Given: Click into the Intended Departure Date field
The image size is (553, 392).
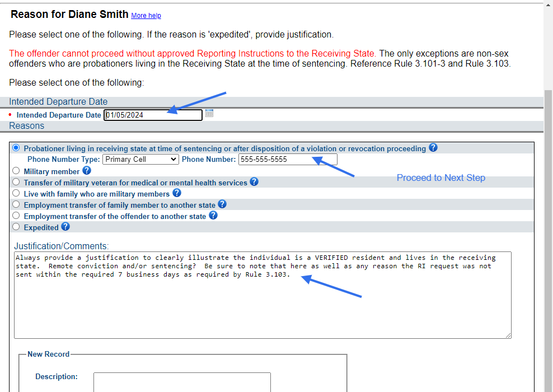Looking at the screenshot, I should (153, 115).
